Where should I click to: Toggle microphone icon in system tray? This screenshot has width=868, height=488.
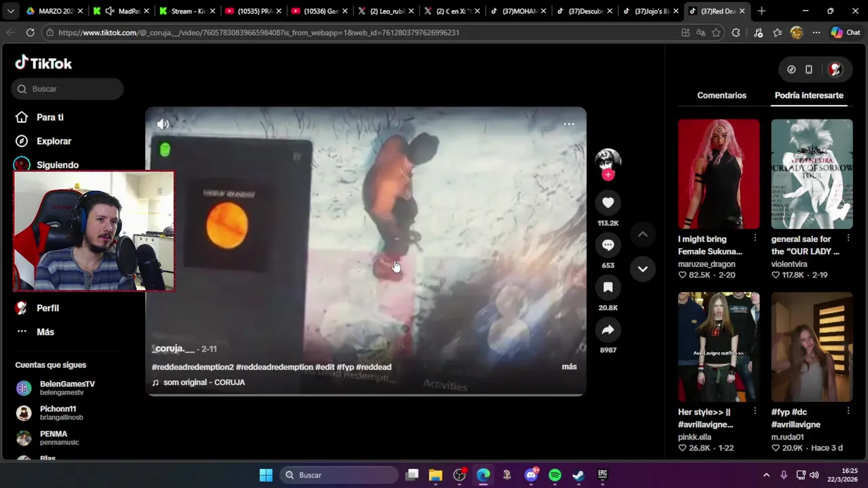coord(784,475)
